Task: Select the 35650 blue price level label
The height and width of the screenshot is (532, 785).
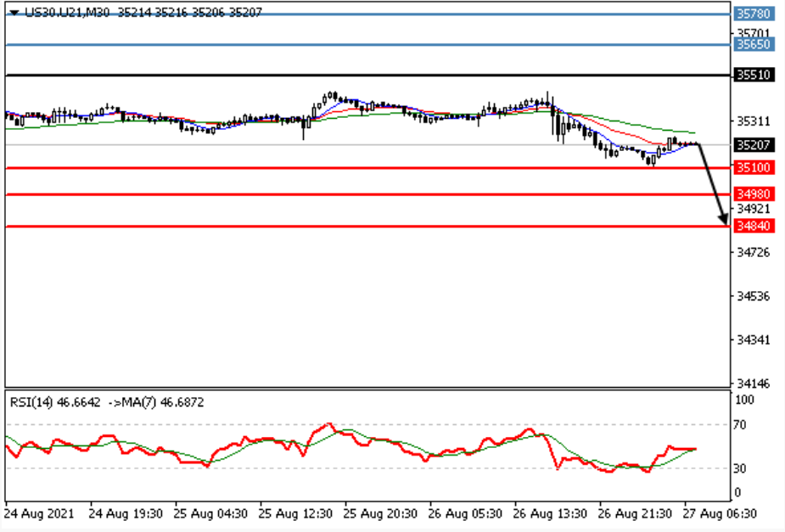Action: pyautogui.click(x=754, y=44)
